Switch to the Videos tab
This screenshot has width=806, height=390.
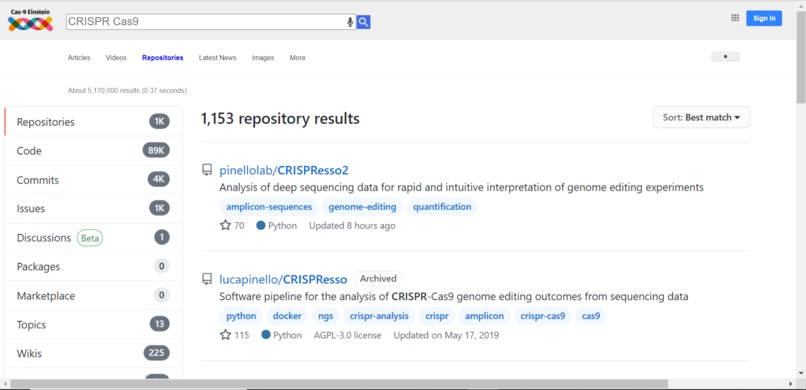click(x=116, y=58)
